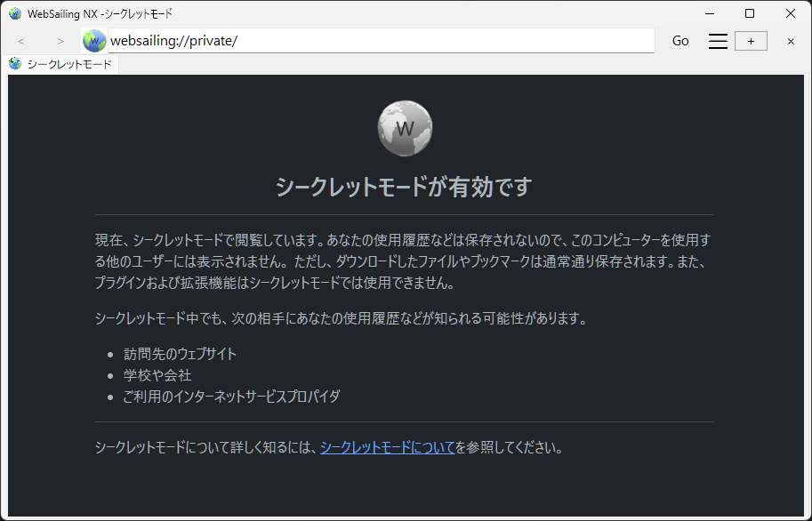Click the small × icon right of the + button
The width and height of the screenshot is (812, 521).
pyautogui.click(x=790, y=41)
